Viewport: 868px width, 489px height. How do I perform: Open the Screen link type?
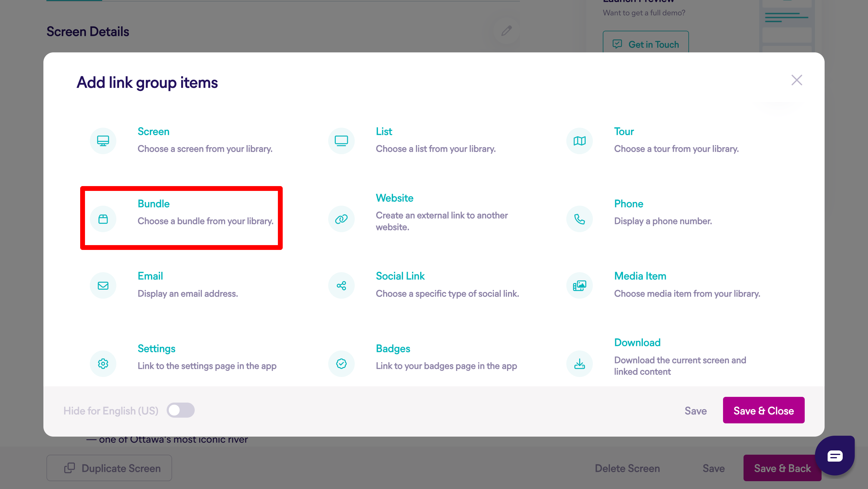[x=153, y=131]
